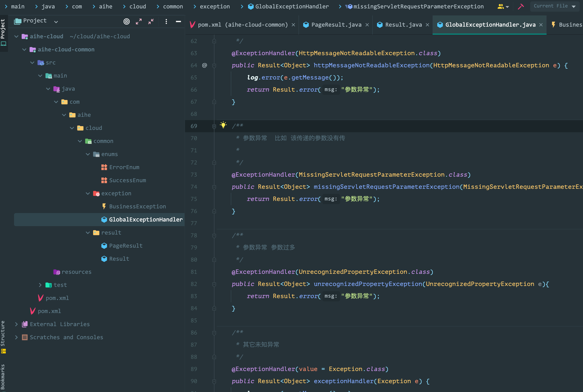Collapse the aihe-cloud-common module

(x=24, y=50)
